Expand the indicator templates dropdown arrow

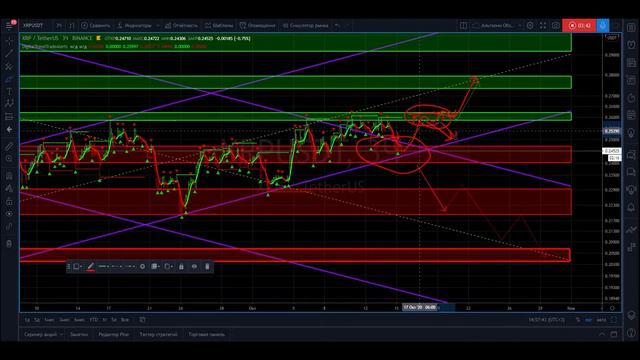[158, 25]
